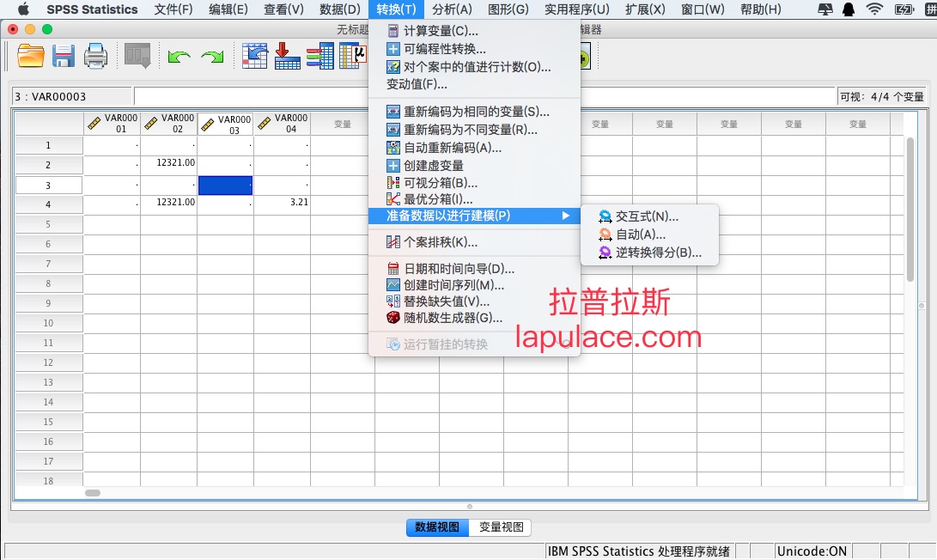This screenshot has height=560, width=937.
Task: Choose 替换缺失值(V)... entry
Action: 474,301
